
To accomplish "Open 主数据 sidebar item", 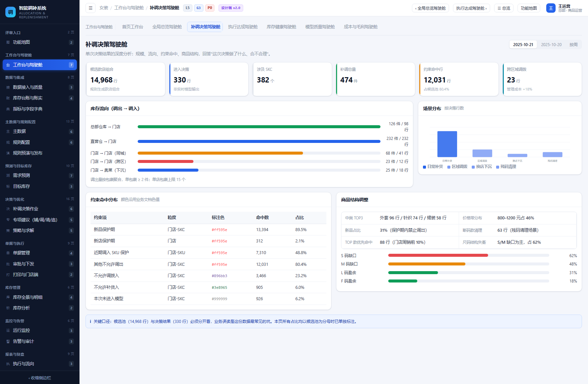I will (40, 132).
